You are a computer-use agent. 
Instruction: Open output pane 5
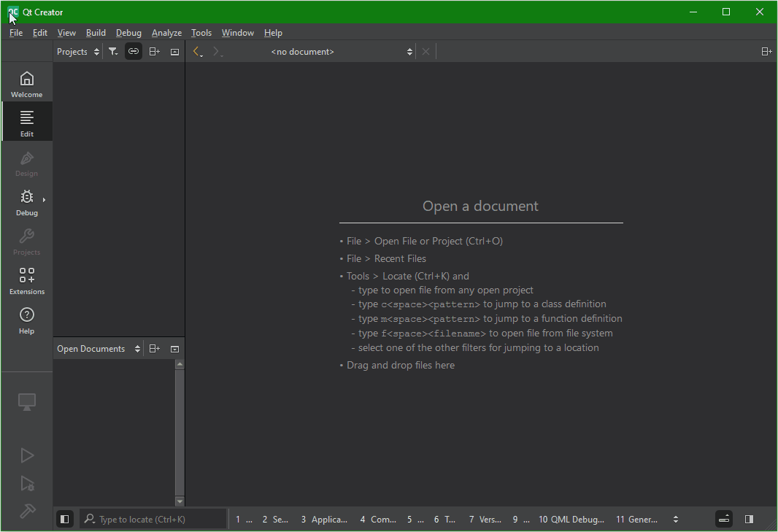415,519
